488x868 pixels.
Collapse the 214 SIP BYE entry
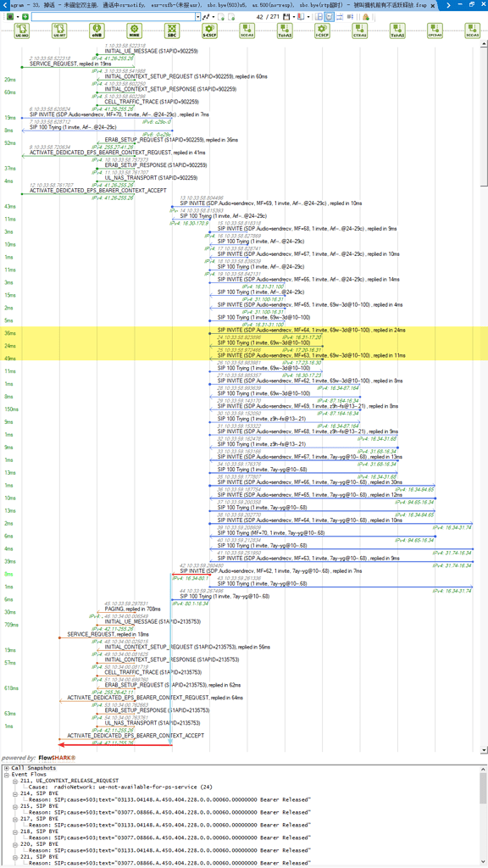tap(15, 793)
